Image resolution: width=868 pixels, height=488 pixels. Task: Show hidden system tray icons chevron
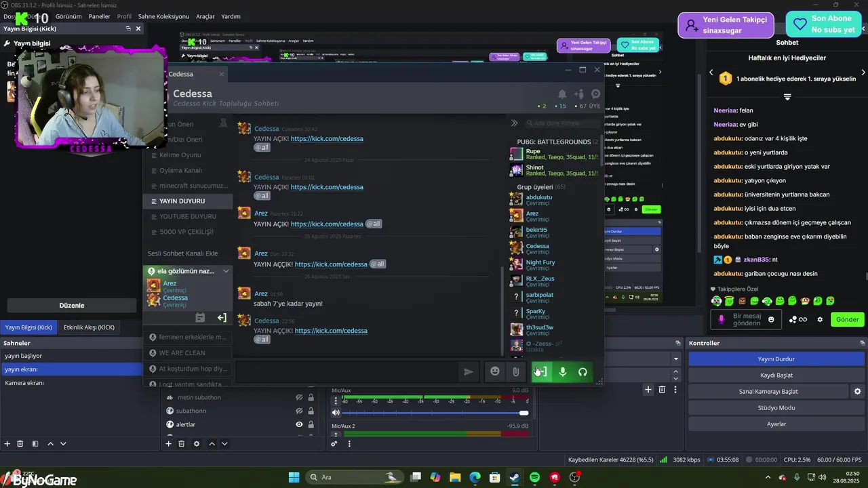(x=768, y=477)
